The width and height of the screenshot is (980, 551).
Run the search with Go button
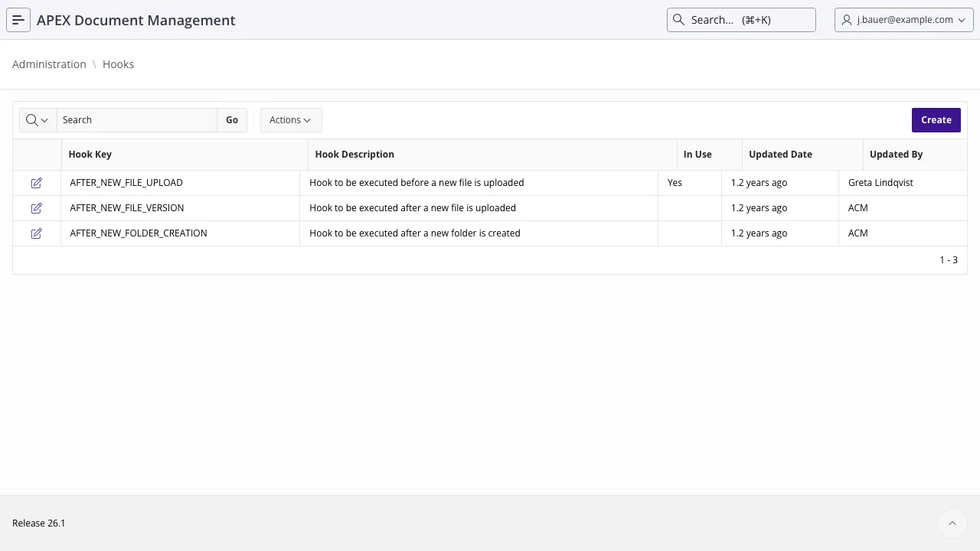tap(232, 120)
